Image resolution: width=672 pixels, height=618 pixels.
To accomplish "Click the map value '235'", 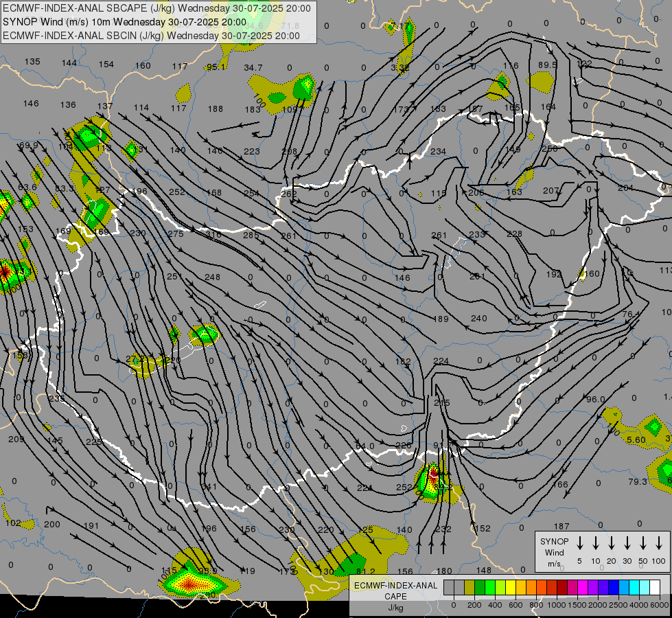I will (x=56, y=398).
